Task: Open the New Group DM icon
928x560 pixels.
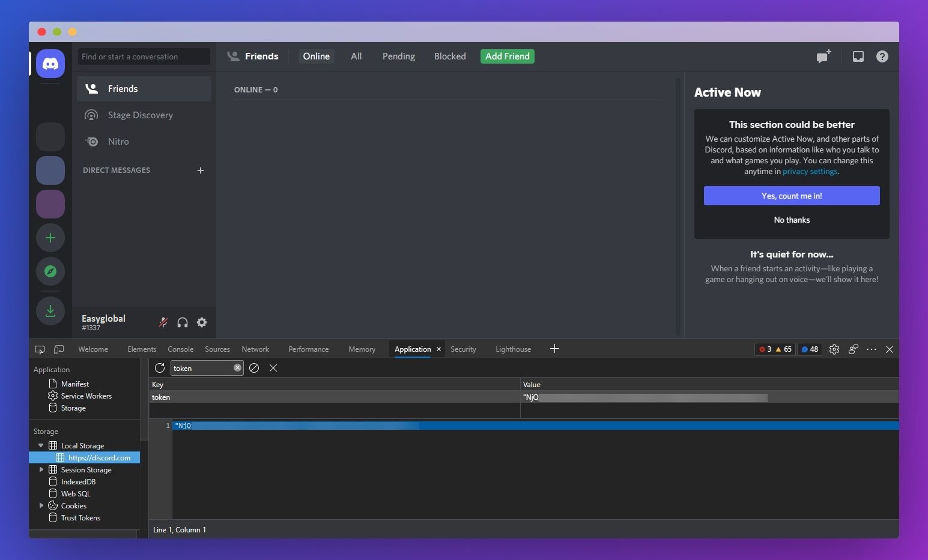Action: tap(823, 56)
